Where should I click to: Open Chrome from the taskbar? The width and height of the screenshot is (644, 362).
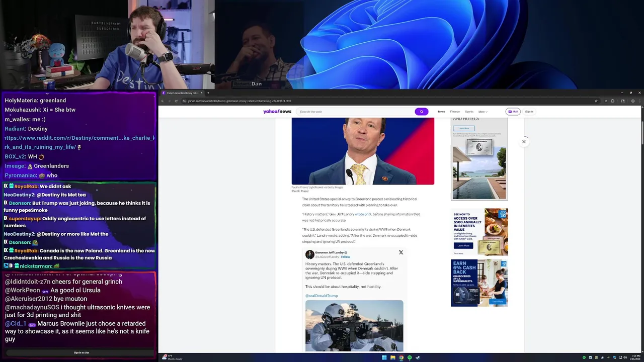pos(401,357)
